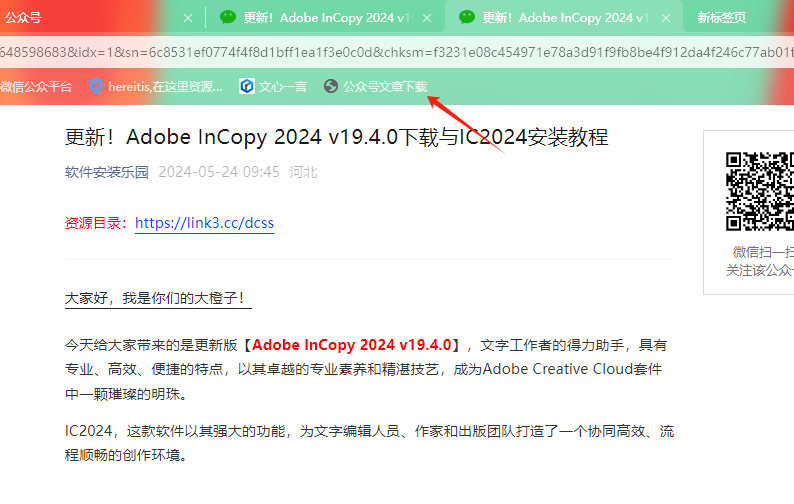
Task: Focus the browser address bar URL
Action: point(397,52)
